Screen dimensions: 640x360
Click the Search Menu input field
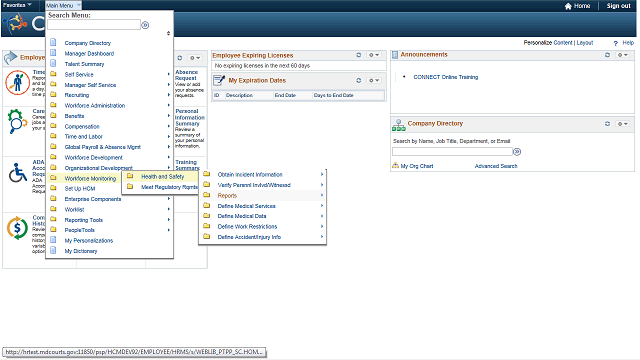(94, 25)
